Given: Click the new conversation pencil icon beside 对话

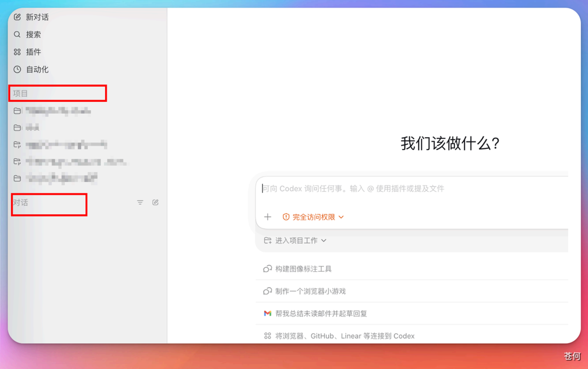Looking at the screenshot, I should pos(155,202).
